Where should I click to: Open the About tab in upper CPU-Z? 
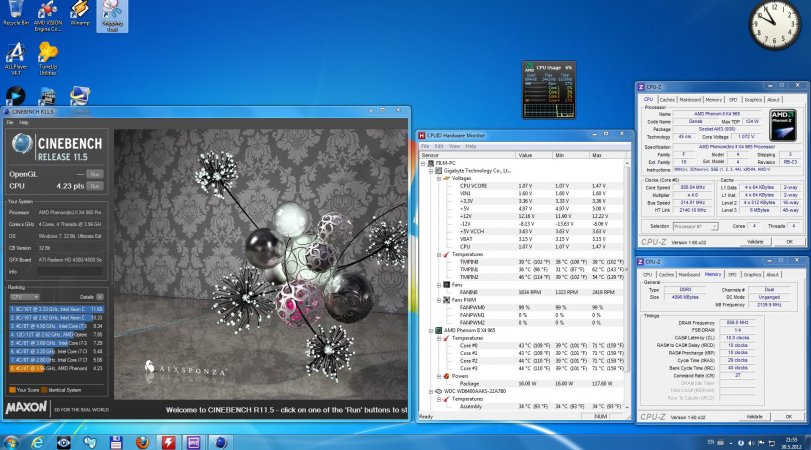[773, 100]
